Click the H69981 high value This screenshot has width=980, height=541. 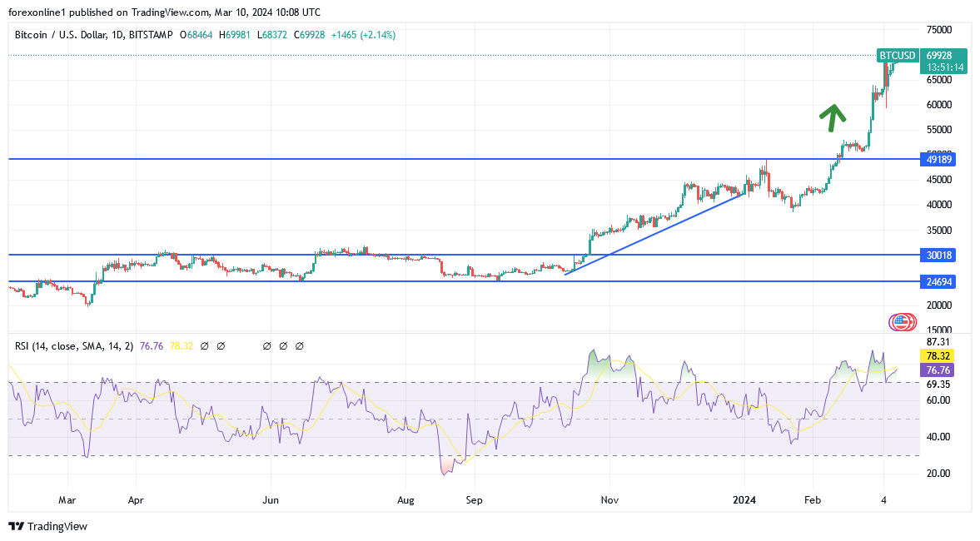pos(234,35)
